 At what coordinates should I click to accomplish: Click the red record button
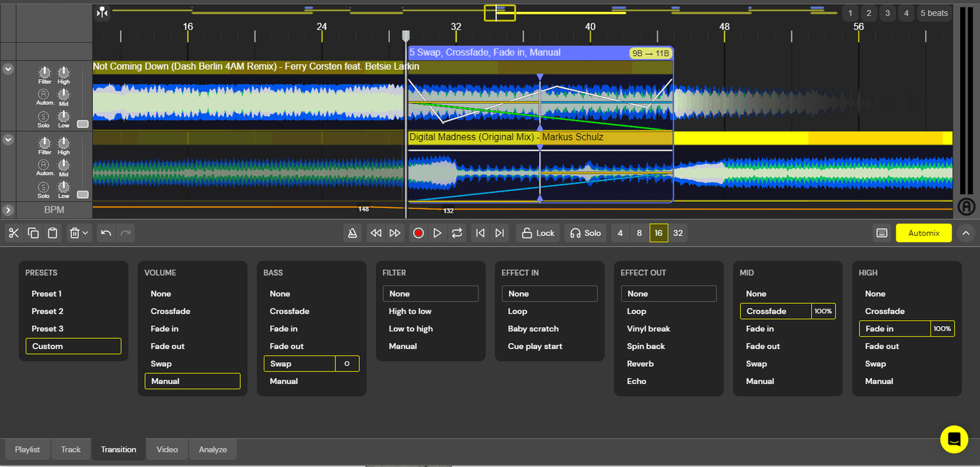tap(418, 233)
